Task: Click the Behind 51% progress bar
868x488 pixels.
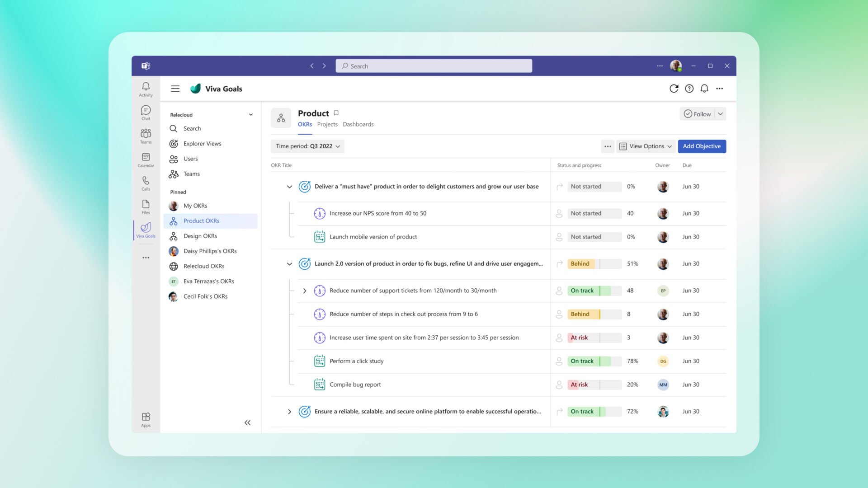Action: point(594,264)
